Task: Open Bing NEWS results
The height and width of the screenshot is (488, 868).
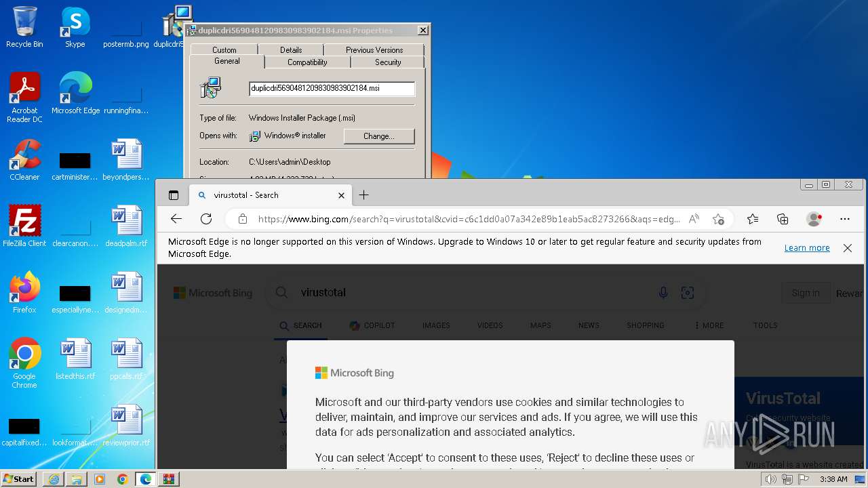Action: coord(589,325)
